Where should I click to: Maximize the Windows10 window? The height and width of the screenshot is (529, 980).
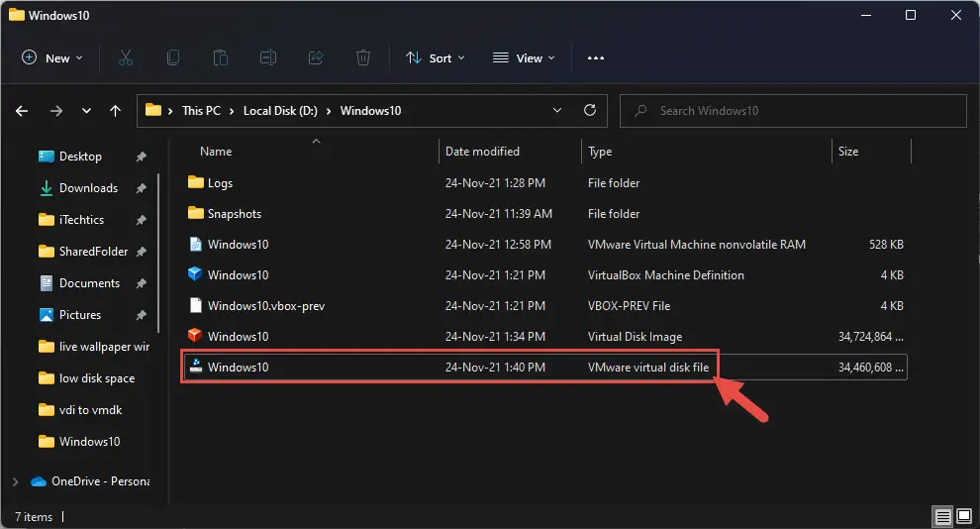(911, 15)
